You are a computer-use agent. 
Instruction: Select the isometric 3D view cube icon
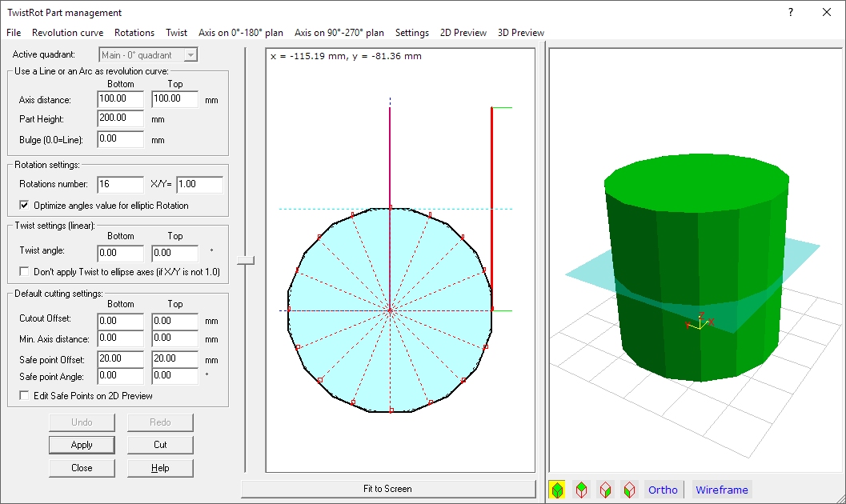(557, 490)
